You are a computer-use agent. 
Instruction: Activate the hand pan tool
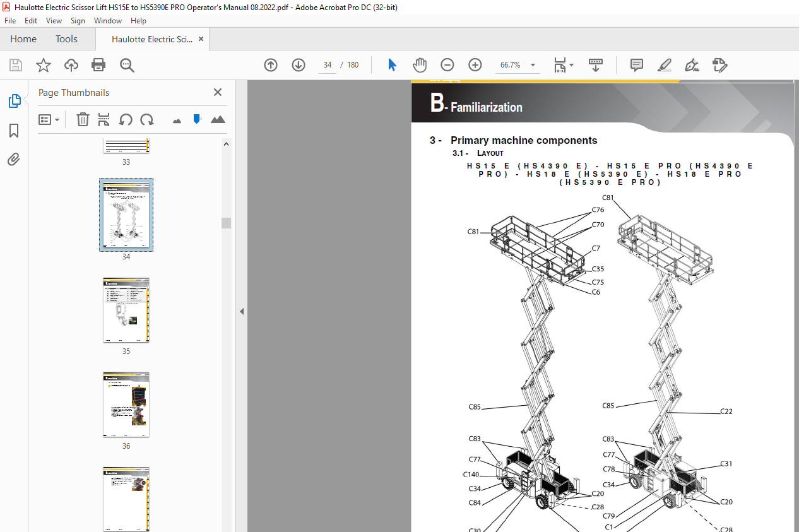(x=420, y=65)
